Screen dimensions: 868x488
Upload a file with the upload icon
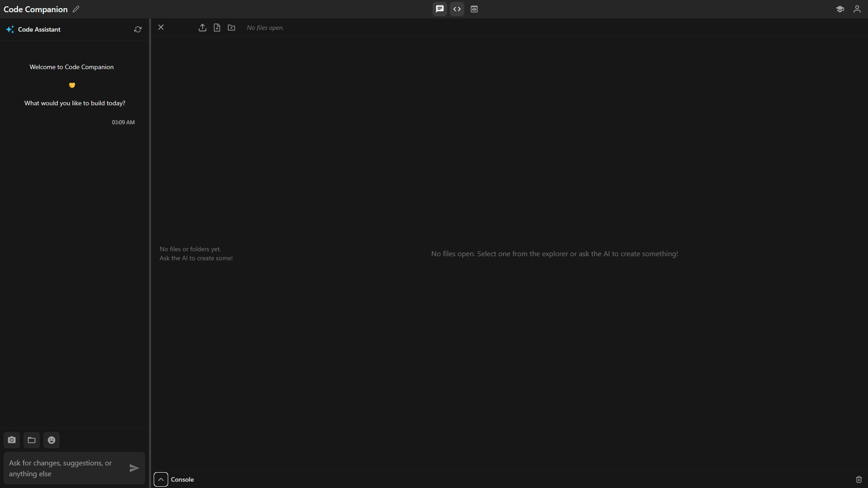[x=202, y=28]
